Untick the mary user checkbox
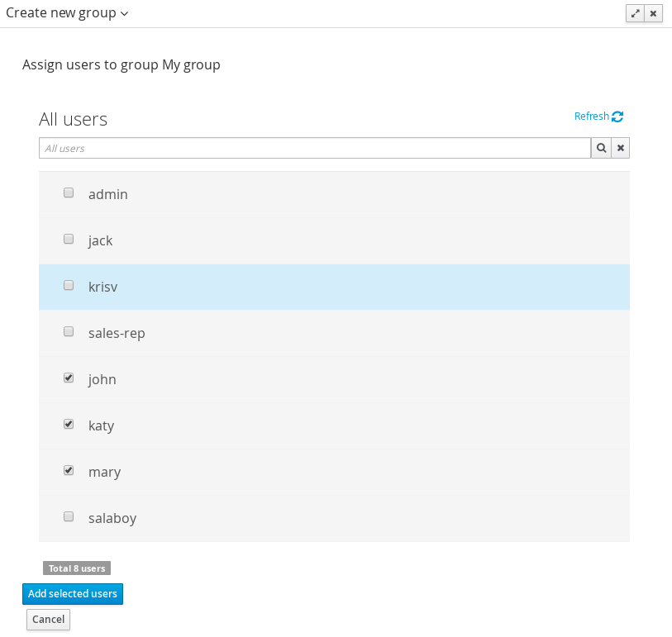 click(69, 470)
